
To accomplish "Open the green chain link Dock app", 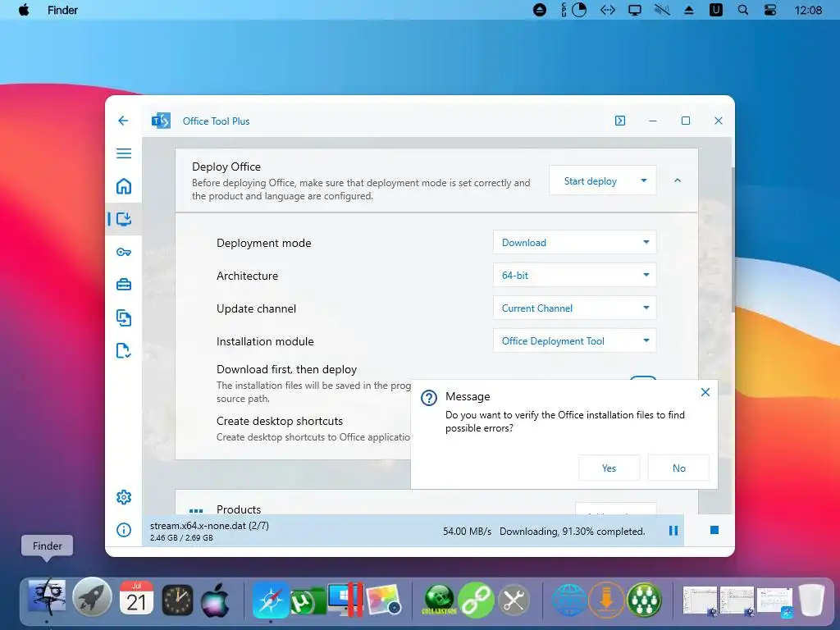I will tap(475, 600).
